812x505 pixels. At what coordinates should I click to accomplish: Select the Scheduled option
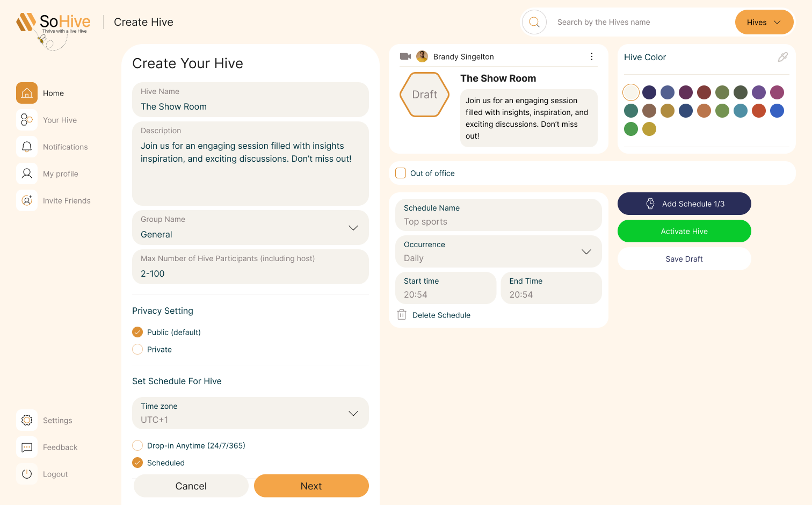click(x=137, y=463)
